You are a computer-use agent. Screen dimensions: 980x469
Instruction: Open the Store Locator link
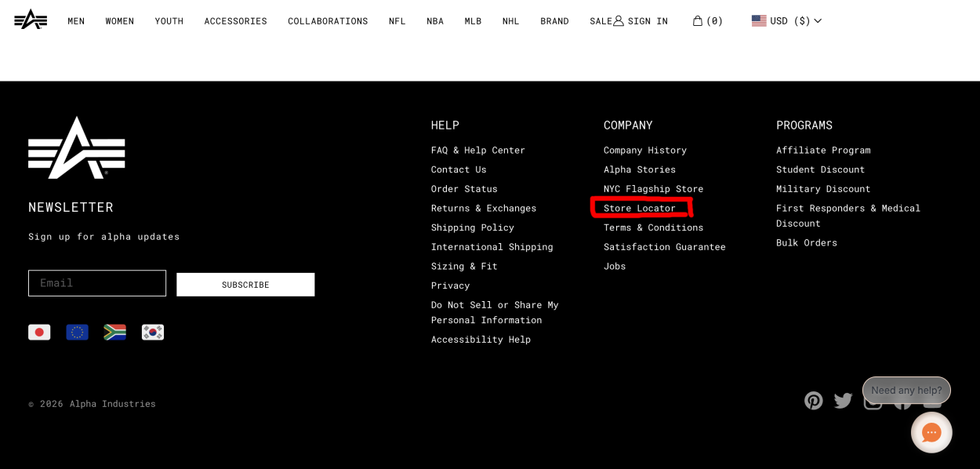coord(640,208)
